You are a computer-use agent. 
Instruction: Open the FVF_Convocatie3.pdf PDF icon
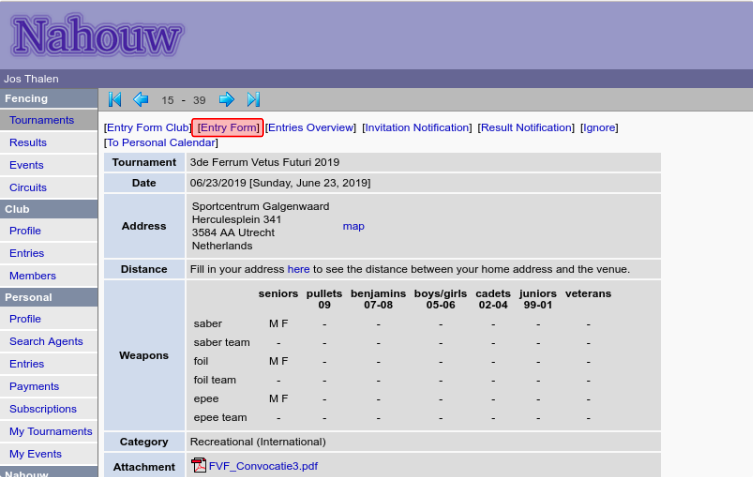coord(199,465)
